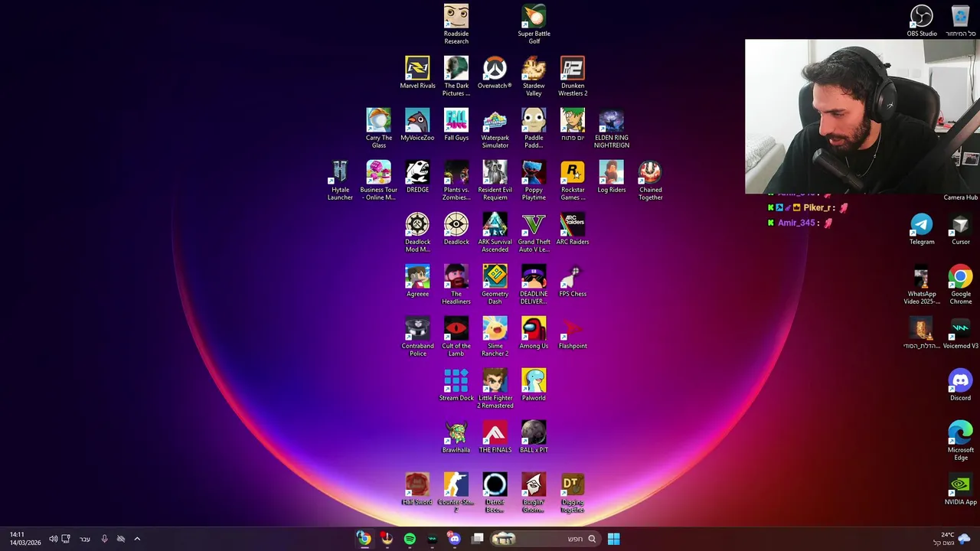Toggle microphone tray icon
The width and height of the screenshot is (980, 551).
coord(104,539)
